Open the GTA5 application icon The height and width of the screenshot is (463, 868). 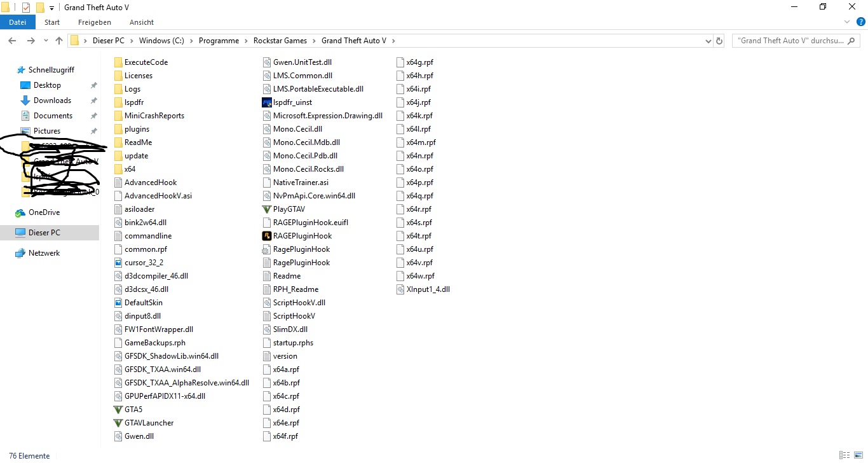click(x=118, y=410)
